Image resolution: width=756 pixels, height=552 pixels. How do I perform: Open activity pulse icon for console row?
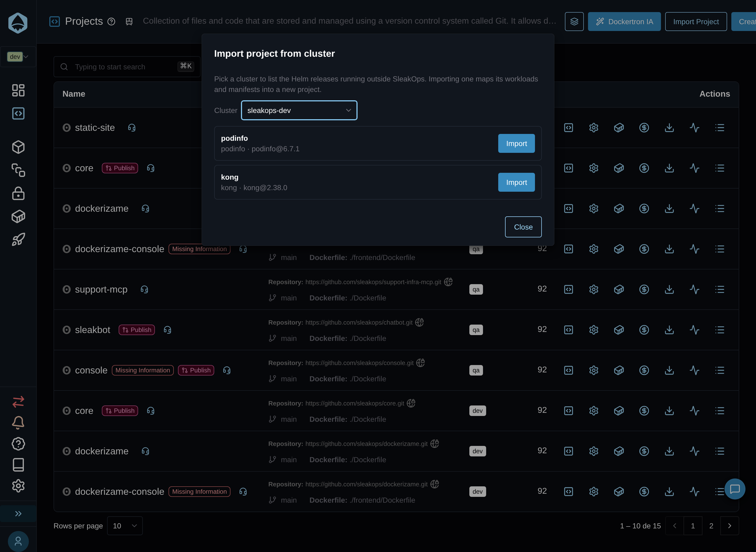tap(694, 370)
